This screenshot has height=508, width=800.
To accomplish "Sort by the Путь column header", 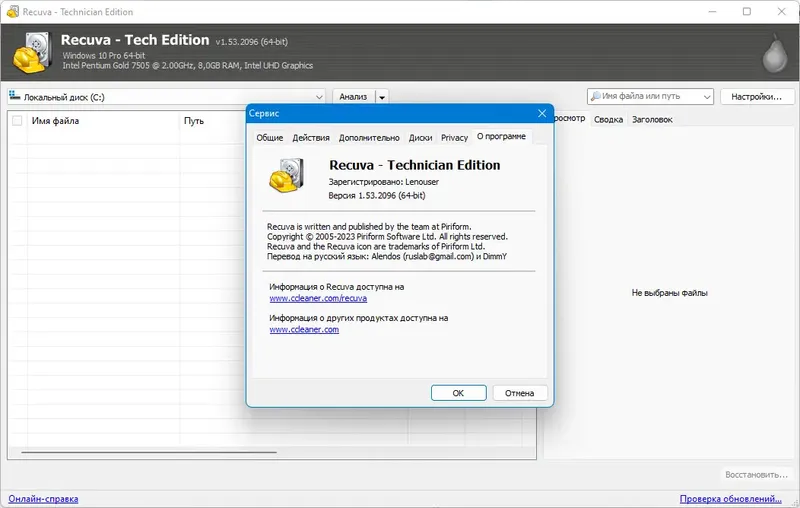I will coord(213,121).
